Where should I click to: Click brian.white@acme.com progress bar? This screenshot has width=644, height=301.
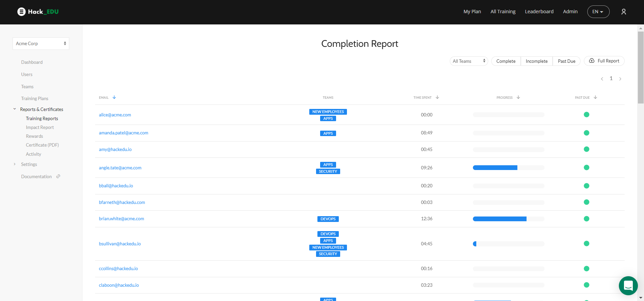coord(508,219)
